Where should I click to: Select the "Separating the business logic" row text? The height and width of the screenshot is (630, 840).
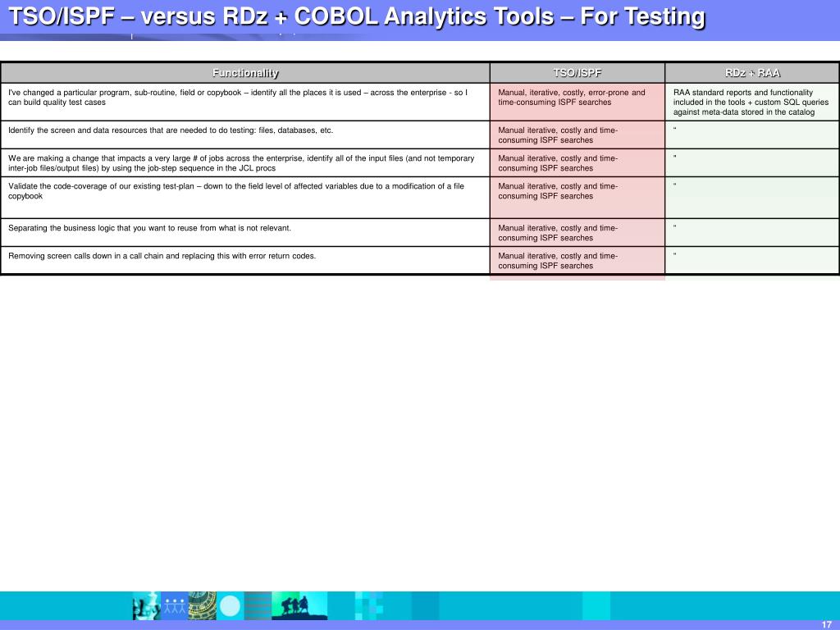149,228
